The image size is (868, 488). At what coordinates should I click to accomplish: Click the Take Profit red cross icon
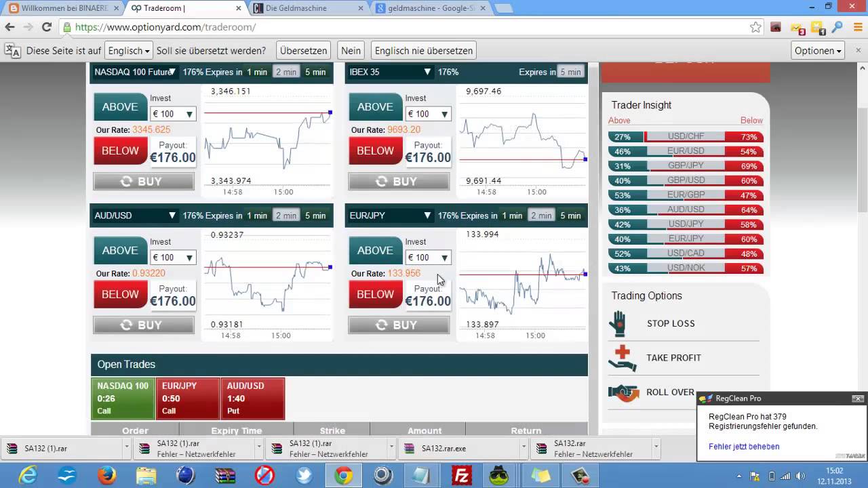pos(622,358)
